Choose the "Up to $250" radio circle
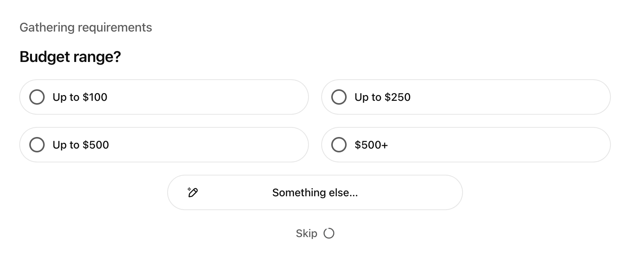The image size is (644, 259). [x=339, y=97]
